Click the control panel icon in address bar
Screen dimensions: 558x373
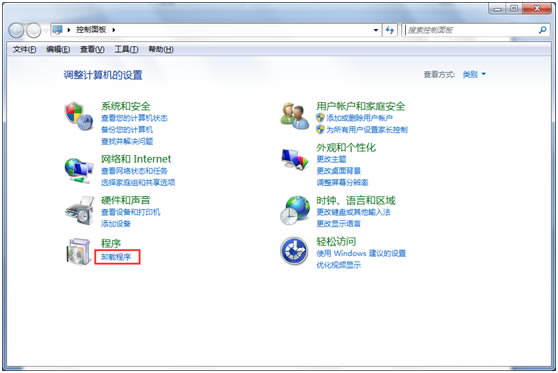click(57, 30)
